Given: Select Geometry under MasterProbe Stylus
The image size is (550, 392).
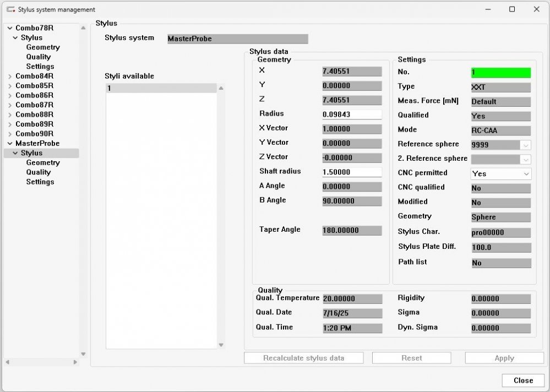Looking at the screenshot, I should coord(43,163).
